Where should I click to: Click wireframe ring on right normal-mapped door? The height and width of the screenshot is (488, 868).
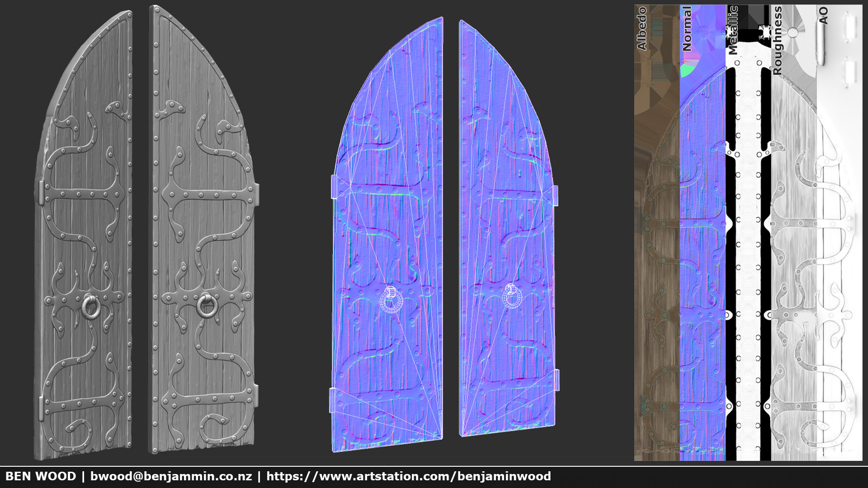click(512, 296)
